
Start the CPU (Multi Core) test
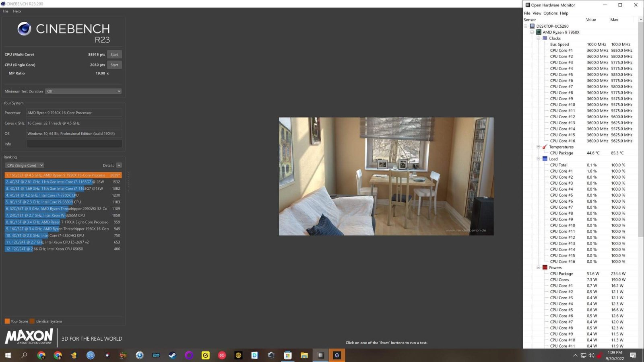pos(115,54)
